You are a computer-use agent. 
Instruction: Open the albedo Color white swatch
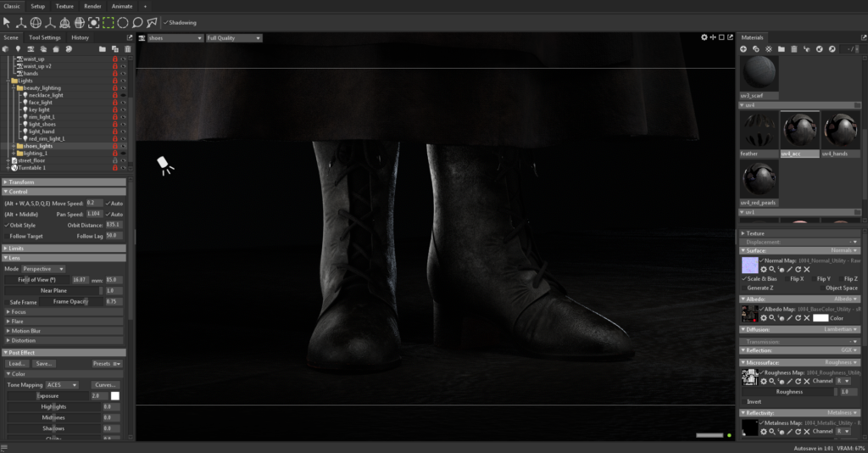coord(821,318)
